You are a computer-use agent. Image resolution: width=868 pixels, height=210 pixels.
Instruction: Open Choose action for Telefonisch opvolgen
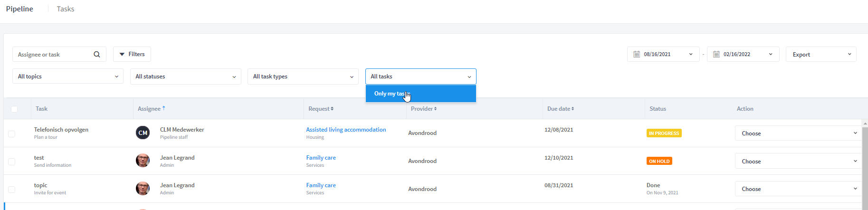click(798, 133)
